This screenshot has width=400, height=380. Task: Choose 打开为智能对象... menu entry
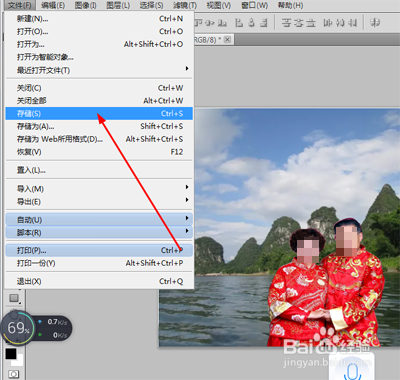[99, 57]
